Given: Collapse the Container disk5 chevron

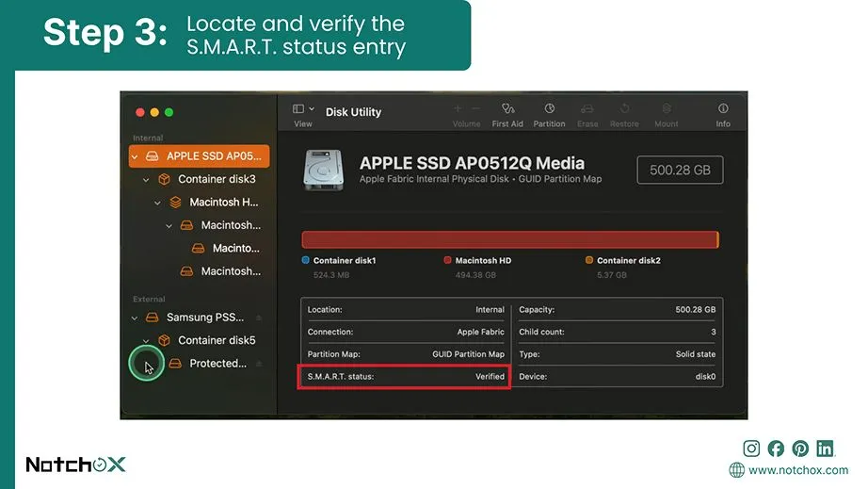Looking at the screenshot, I should [x=146, y=340].
